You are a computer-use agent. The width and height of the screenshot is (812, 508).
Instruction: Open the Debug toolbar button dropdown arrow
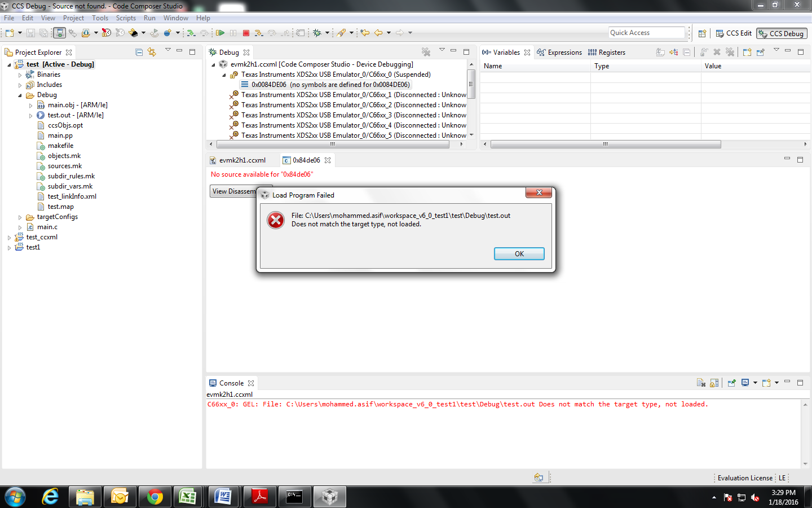(x=327, y=33)
